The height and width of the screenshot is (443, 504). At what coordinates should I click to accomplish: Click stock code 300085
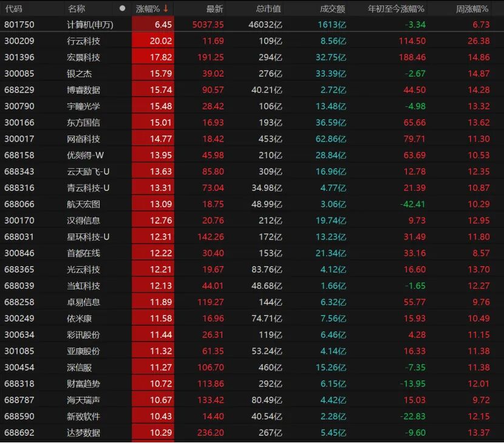tap(18, 74)
